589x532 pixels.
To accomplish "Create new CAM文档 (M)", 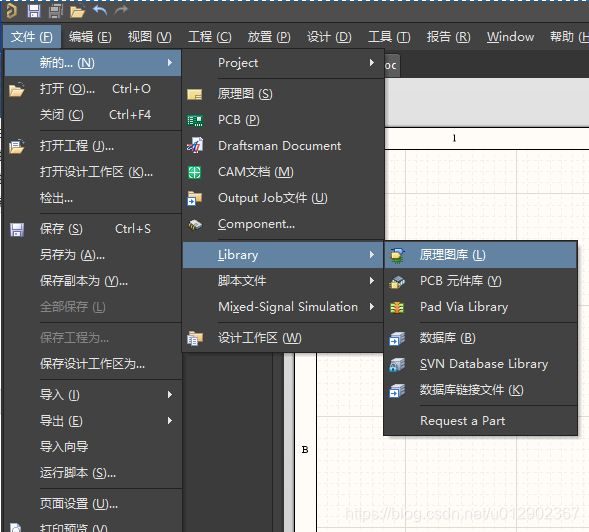I will [283, 172].
